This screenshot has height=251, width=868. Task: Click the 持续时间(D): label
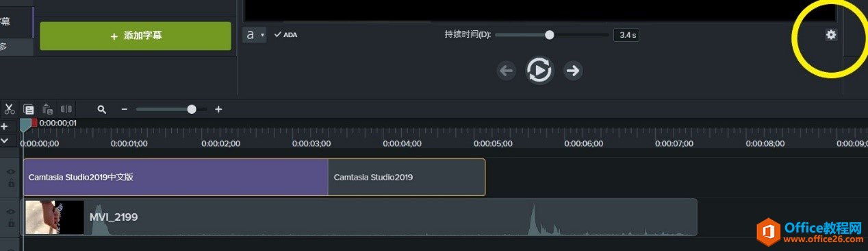[x=468, y=34]
